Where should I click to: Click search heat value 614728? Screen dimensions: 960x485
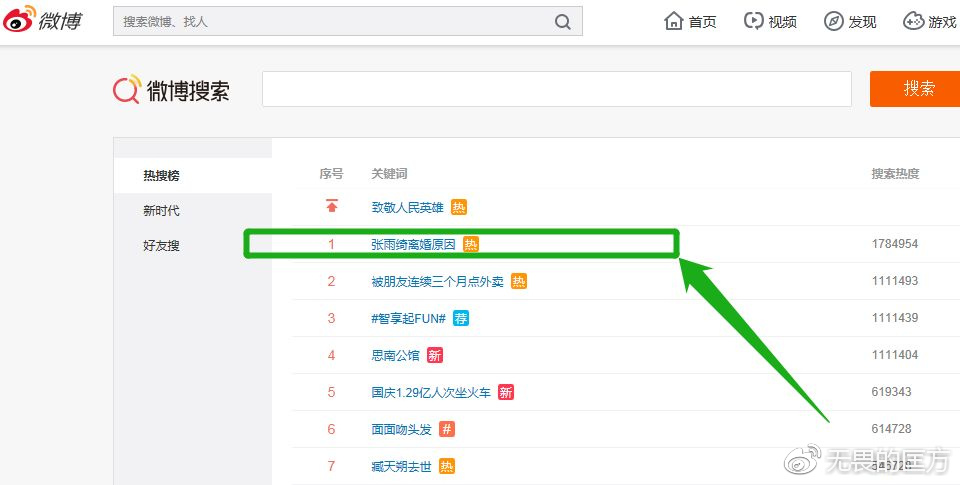coord(891,429)
